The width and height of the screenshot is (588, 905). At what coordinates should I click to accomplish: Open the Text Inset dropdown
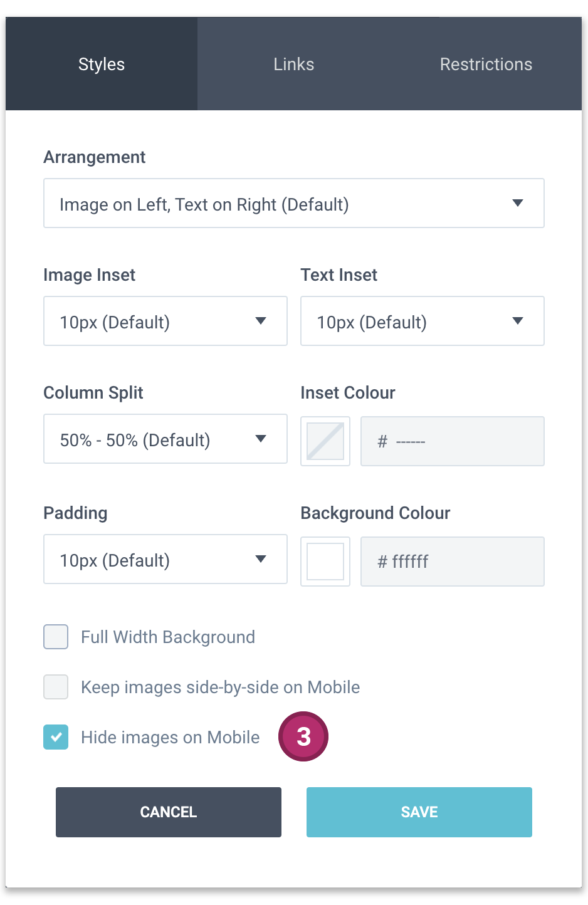[x=422, y=322]
